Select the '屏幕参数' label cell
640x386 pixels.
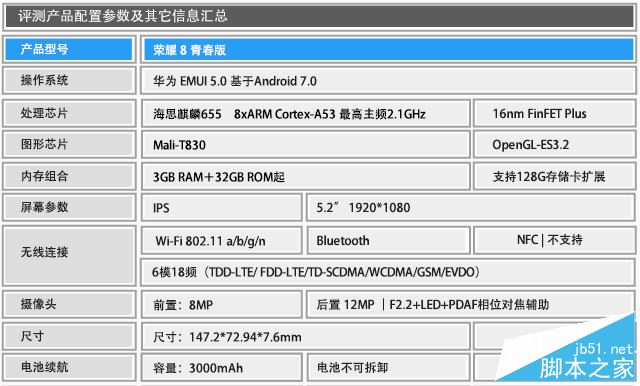point(69,207)
